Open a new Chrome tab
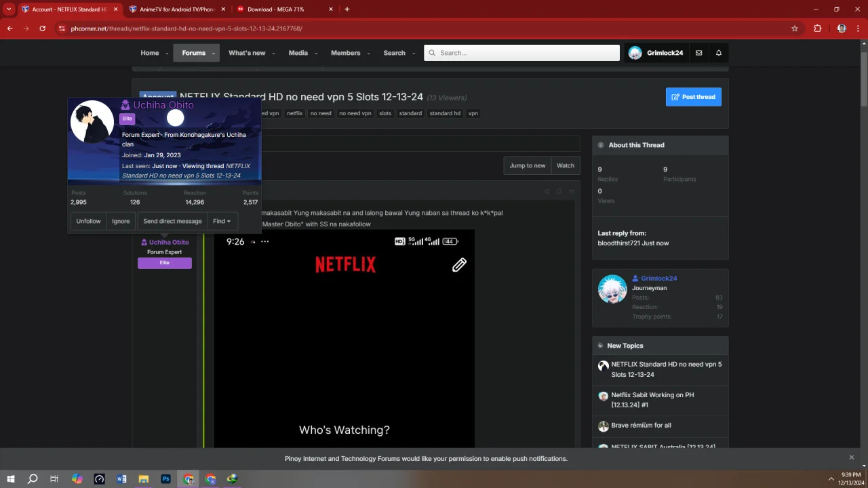868x488 pixels. [347, 9]
